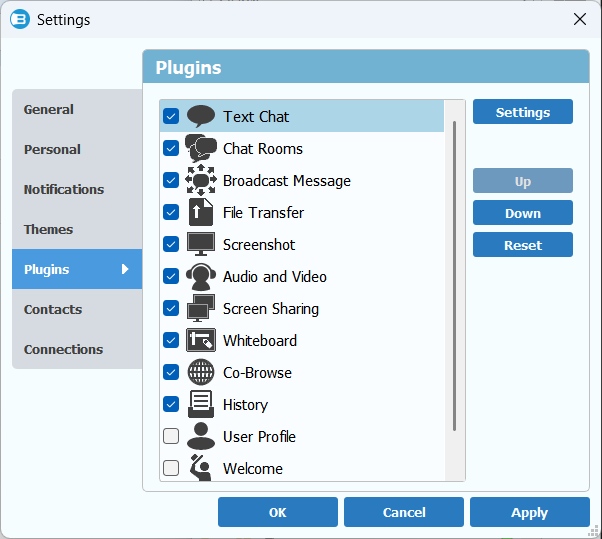Uncheck the Text Chat checkbox
Screen dimensions: 602x539
(x=171, y=116)
